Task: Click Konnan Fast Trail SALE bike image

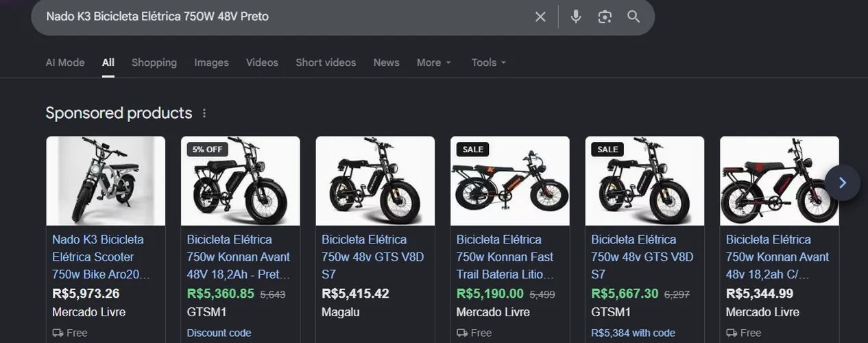Action: [510, 181]
